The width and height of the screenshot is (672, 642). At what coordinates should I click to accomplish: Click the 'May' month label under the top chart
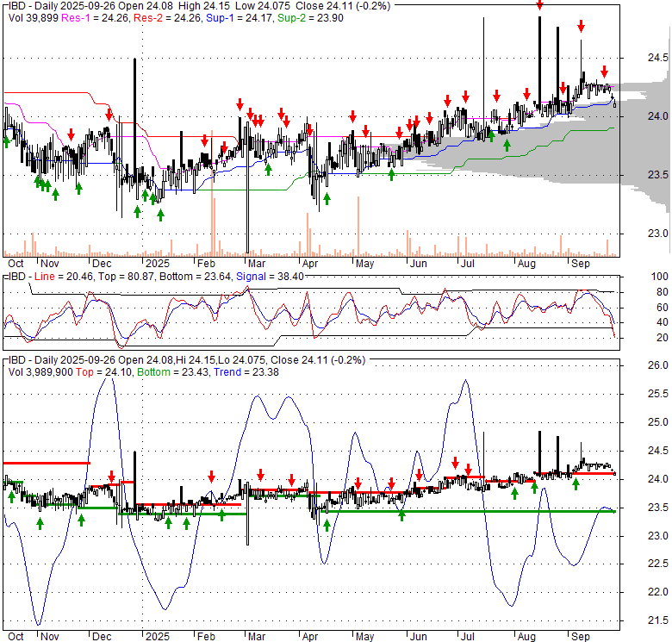point(364,264)
